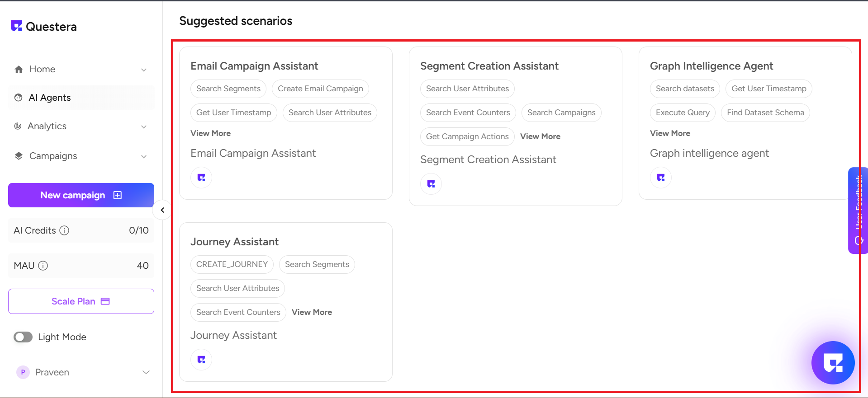This screenshot has height=398, width=868.
Task: Click Questera icon under Graph Intelligence Agent card
Action: 661,178
